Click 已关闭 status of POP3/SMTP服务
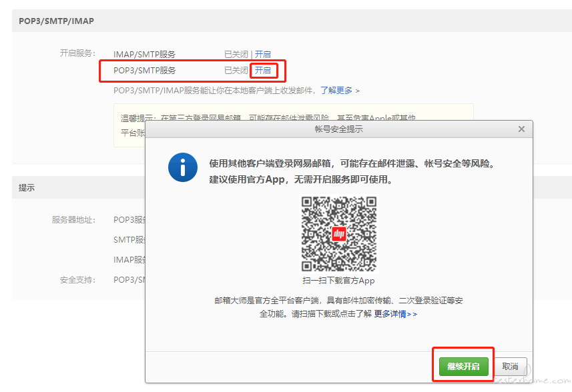The height and width of the screenshot is (392, 572). coord(236,70)
